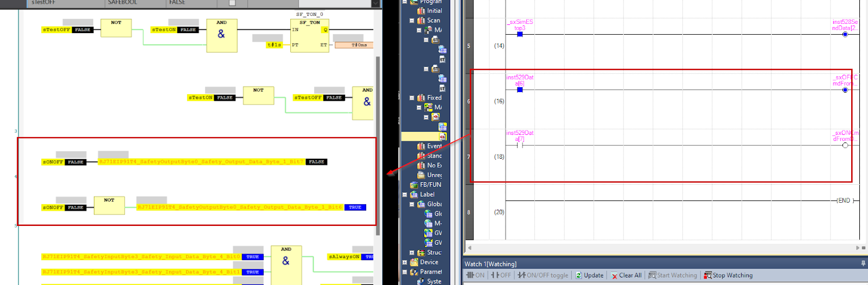Click ON/OFF toggle in Watch toolbar

point(542,275)
